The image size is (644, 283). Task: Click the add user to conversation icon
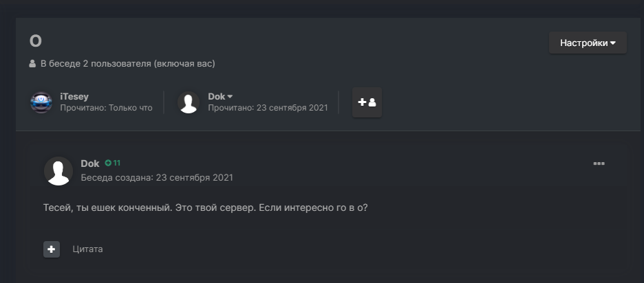(367, 102)
